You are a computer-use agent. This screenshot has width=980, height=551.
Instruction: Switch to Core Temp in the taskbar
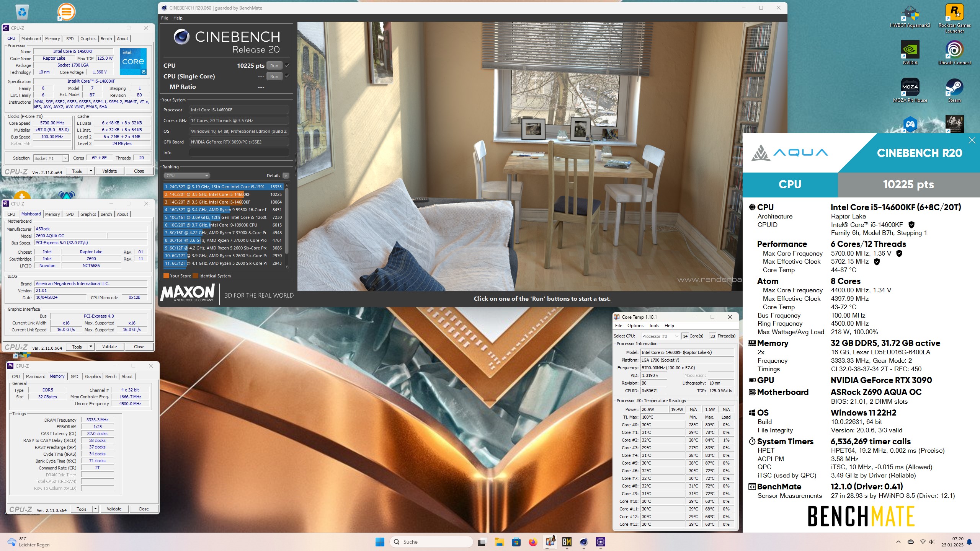(550, 542)
